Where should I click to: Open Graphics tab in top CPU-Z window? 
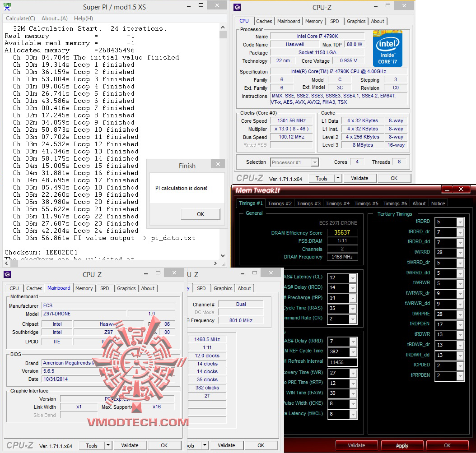356,21
